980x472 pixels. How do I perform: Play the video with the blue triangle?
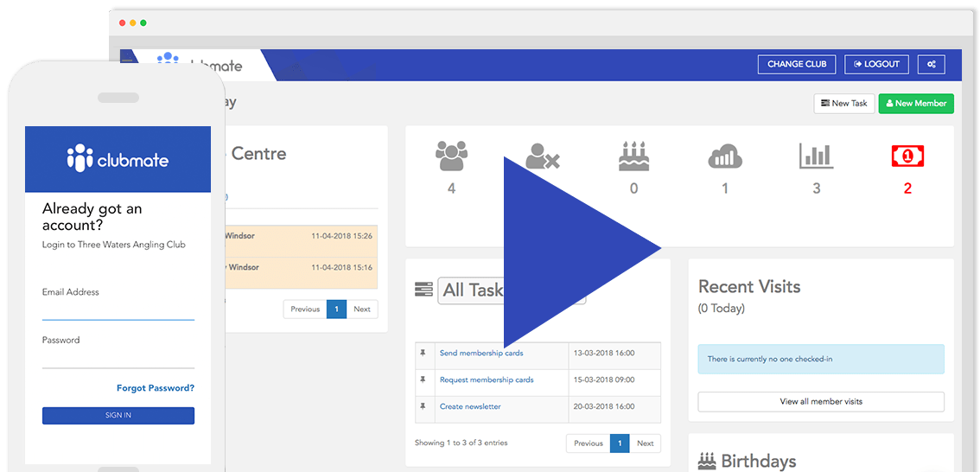coord(570,247)
